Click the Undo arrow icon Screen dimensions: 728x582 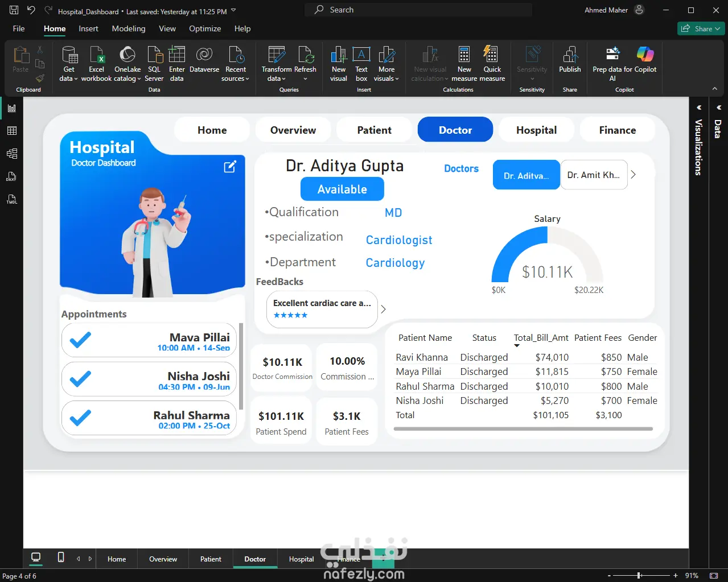31,10
